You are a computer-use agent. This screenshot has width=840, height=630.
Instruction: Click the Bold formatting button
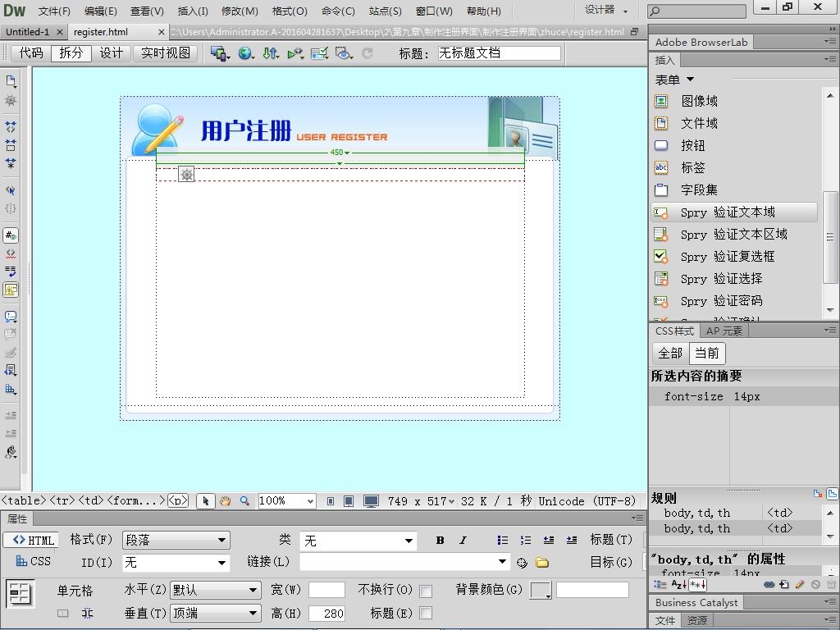click(x=440, y=540)
